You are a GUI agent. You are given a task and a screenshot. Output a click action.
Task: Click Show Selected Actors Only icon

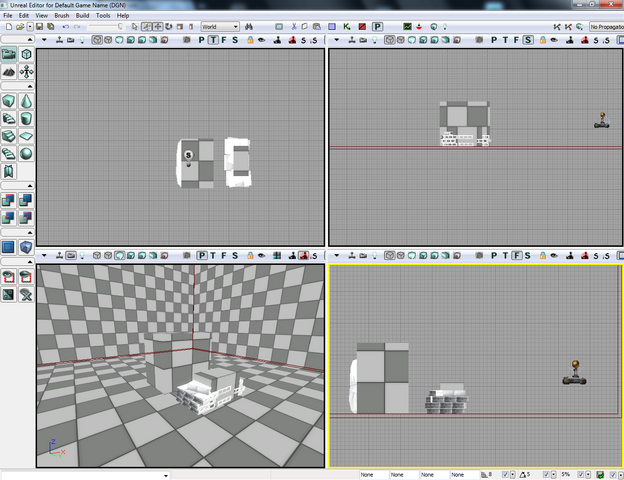[x=9, y=277]
